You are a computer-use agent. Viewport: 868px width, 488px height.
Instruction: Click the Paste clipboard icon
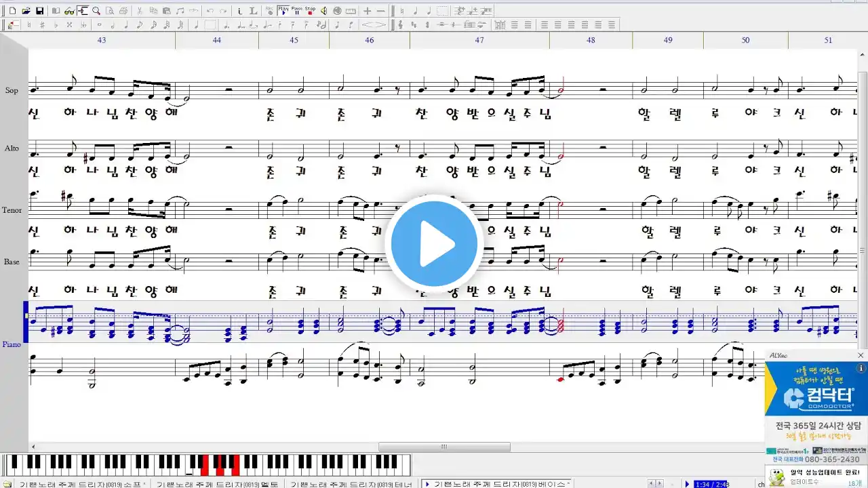click(166, 11)
